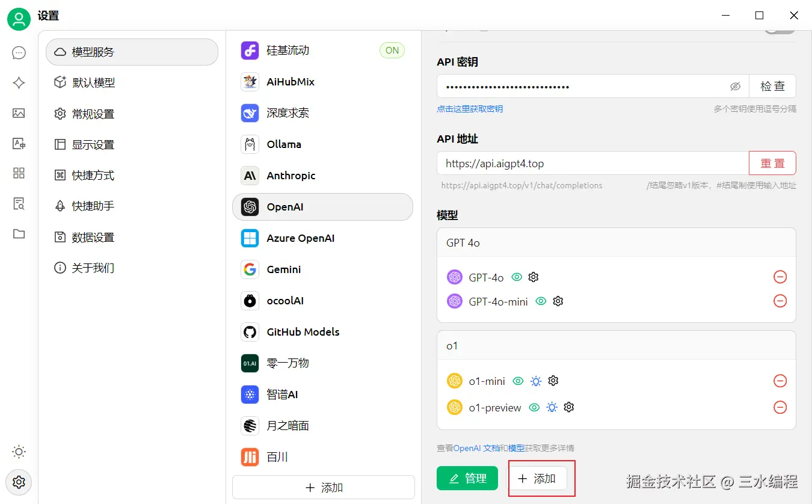812x504 pixels.
Task: Click the green vision eye icon beside o1-mini
Action: point(518,381)
